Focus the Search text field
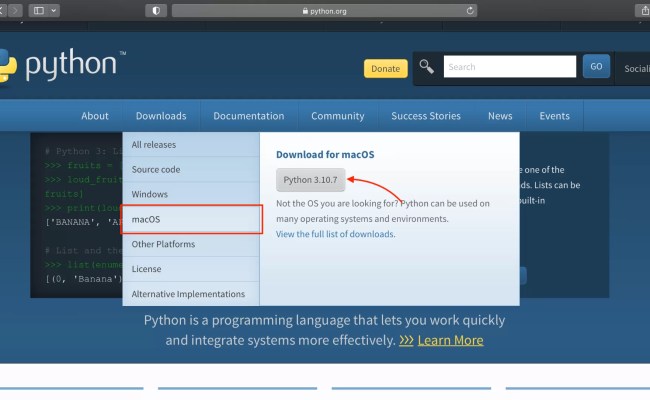Viewport: 650px width, 400px height. coord(509,66)
